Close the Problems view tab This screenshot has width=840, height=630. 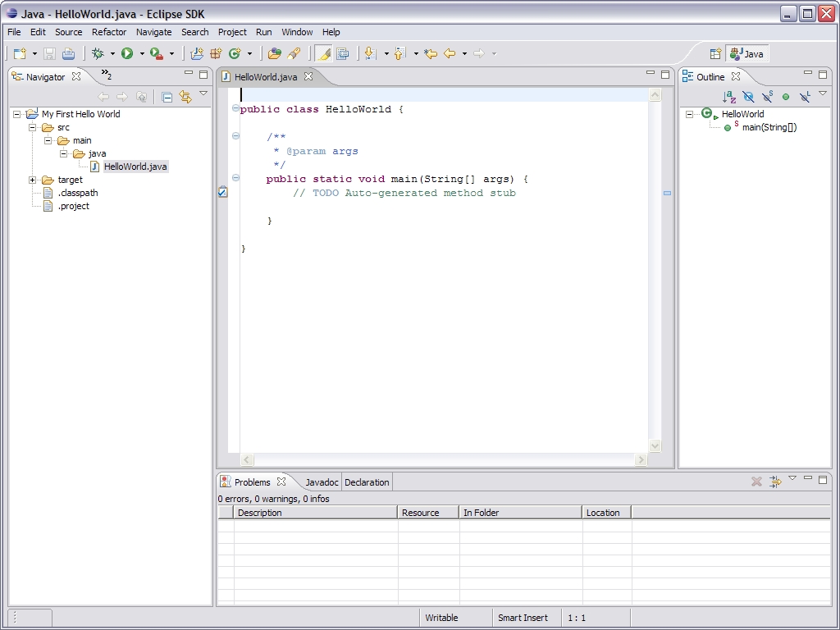point(281,482)
